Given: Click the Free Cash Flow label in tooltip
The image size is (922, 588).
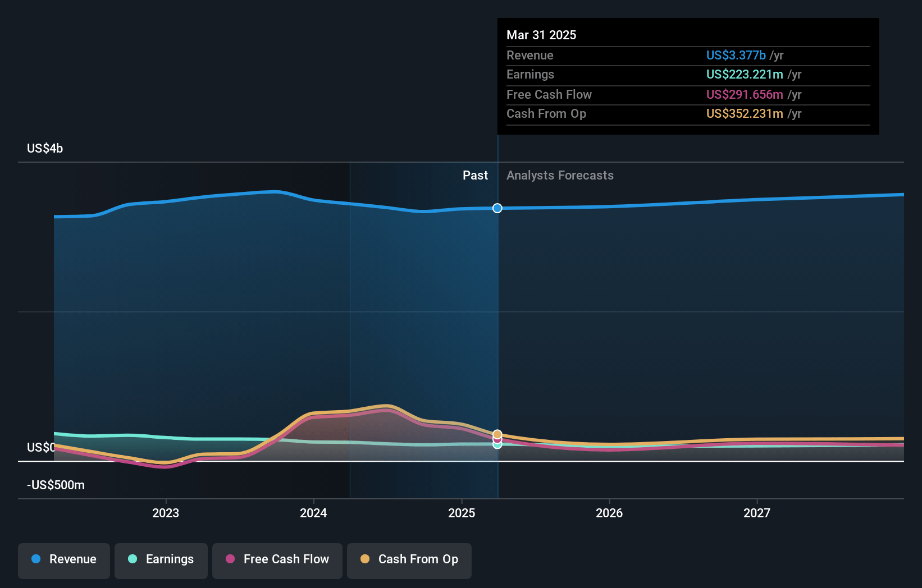Looking at the screenshot, I should (x=549, y=94).
